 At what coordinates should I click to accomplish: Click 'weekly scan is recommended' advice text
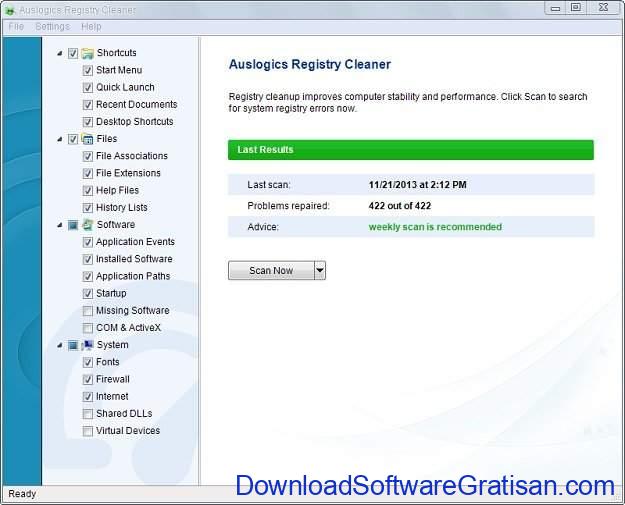(x=435, y=227)
